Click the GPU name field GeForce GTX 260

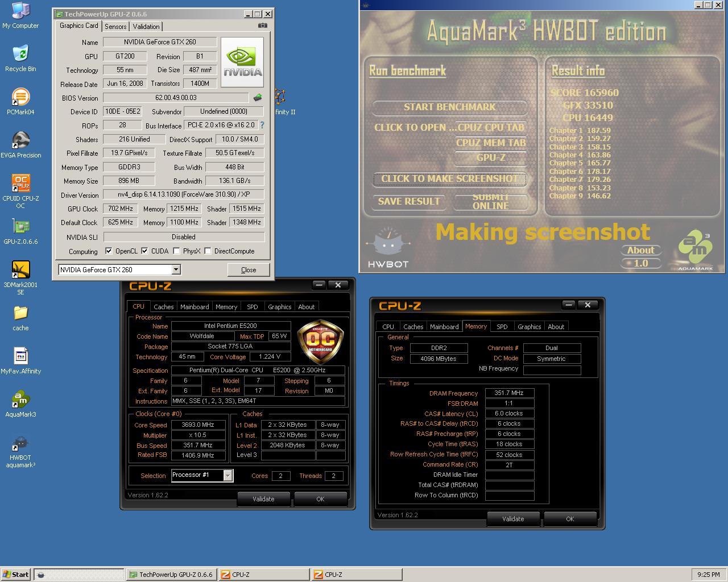point(160,42)
